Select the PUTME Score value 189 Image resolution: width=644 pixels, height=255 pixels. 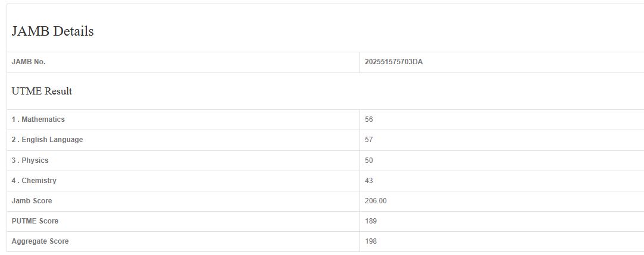[x=371, y=221]
